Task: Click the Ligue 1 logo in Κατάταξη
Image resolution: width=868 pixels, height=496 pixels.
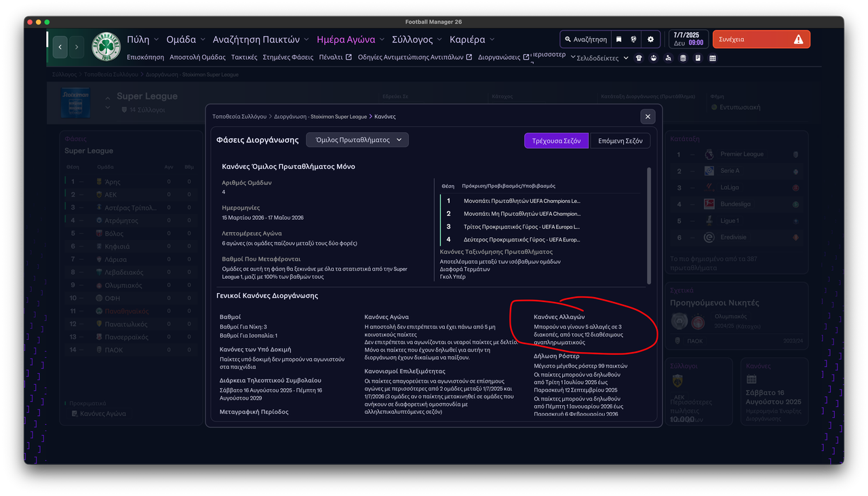Action: point(709,221)
